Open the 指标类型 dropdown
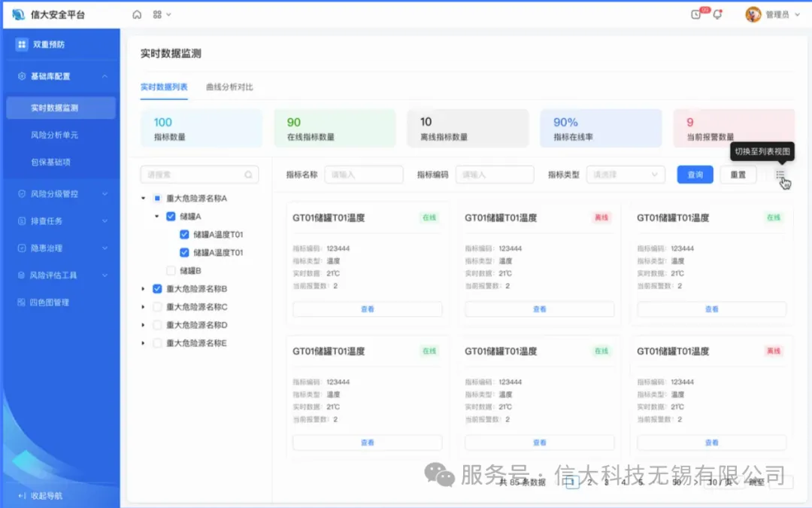Image resolution: width=812 pixels, height=508 pixels. click(626, 174)
